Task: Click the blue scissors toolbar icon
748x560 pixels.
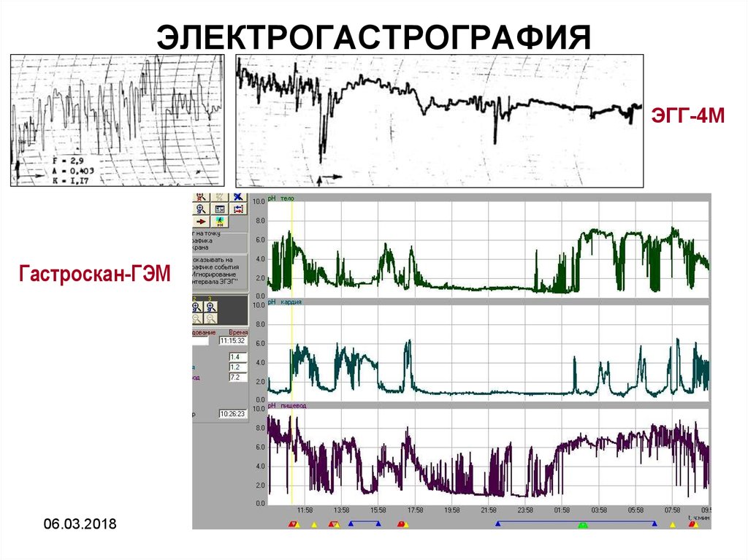Action: (x=237, y=196)
